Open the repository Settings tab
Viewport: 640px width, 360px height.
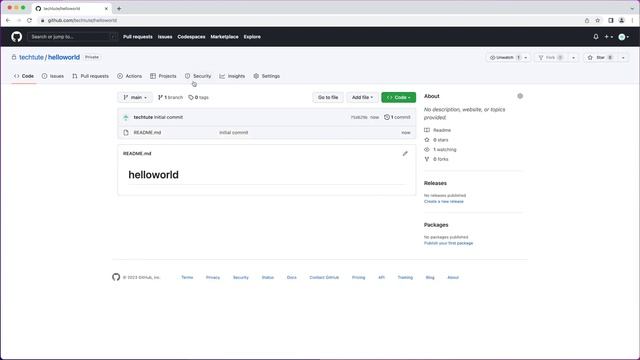point(267,76)
